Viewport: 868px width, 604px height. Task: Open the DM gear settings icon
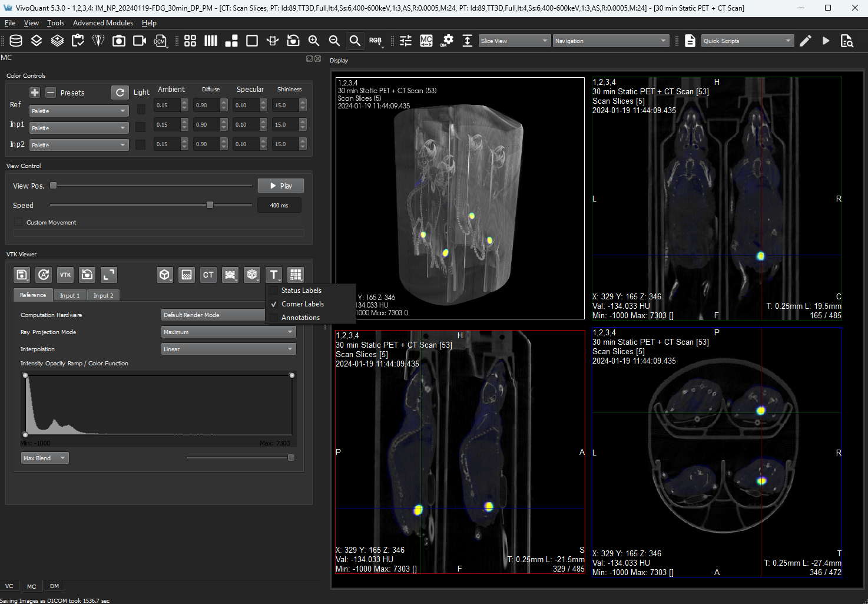[447, 41]
